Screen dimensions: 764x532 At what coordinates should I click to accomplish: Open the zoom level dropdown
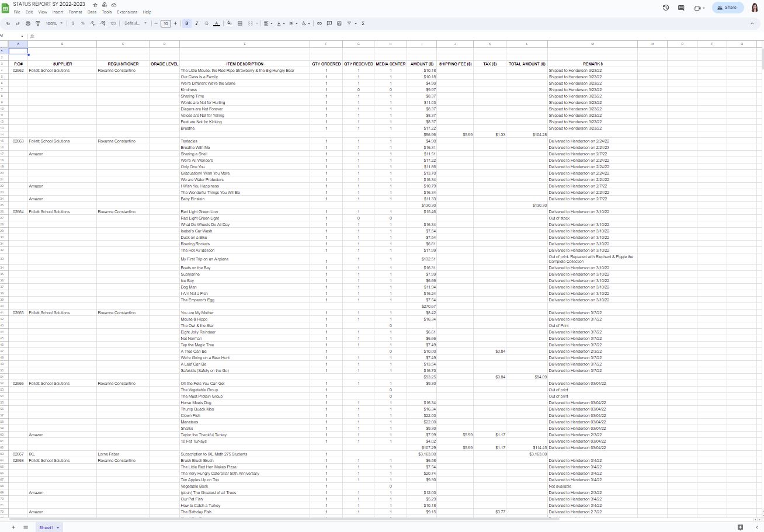(x=54, y=23)
